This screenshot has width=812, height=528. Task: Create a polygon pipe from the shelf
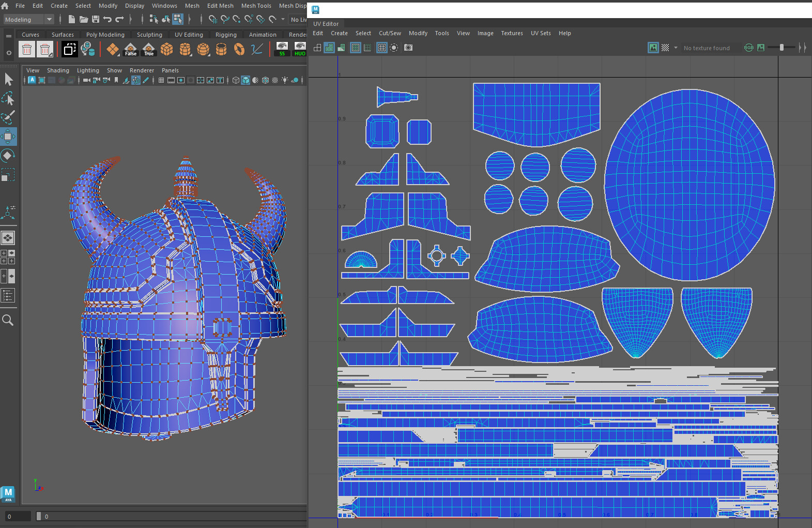coord(221,49)
